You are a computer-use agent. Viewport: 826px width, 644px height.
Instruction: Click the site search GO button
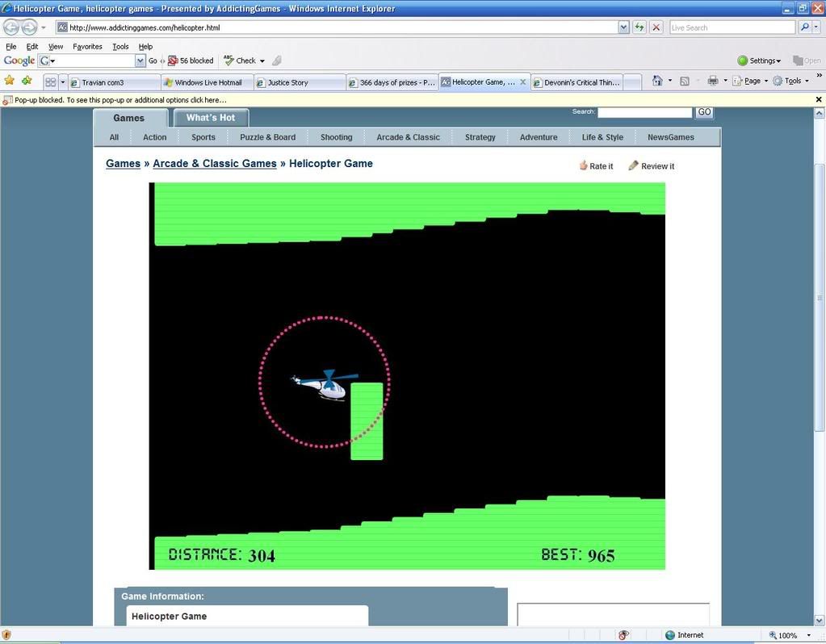704,112
